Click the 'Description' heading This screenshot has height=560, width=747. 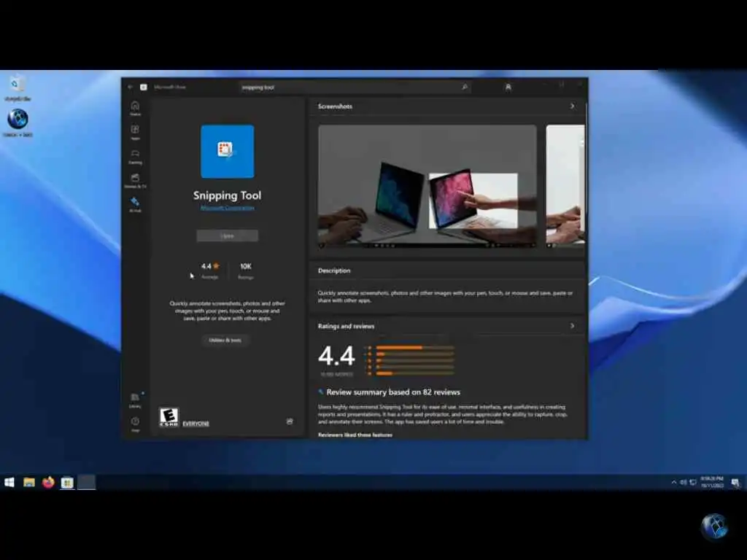[x=334, y=271]
